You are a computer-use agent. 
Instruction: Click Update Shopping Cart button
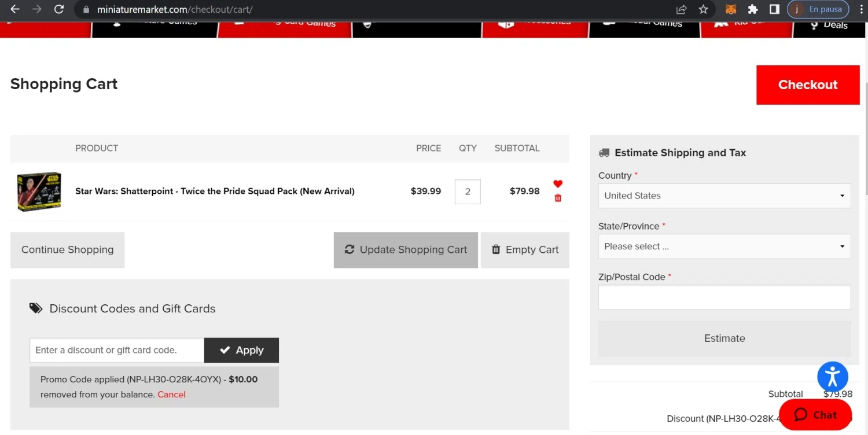pos(406,250)
